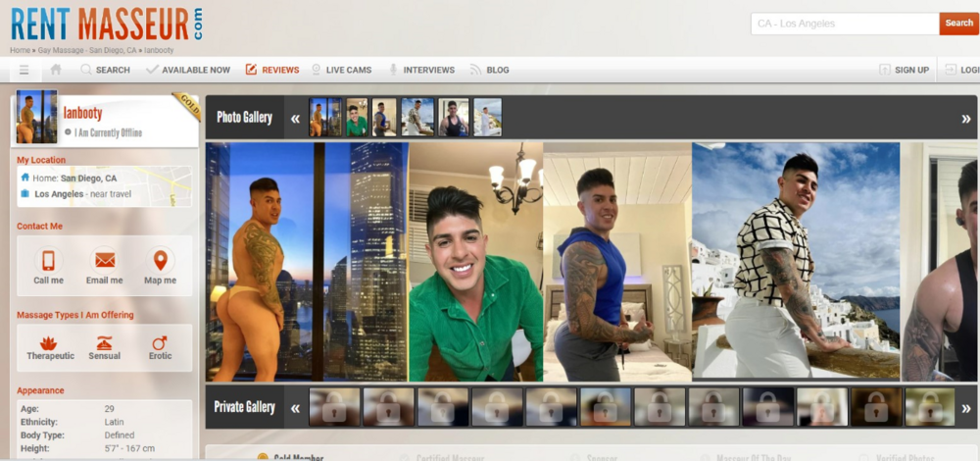Click the Email me envelope icon
Viewport: 980px width, 461px height.
(x=104, y=261)
